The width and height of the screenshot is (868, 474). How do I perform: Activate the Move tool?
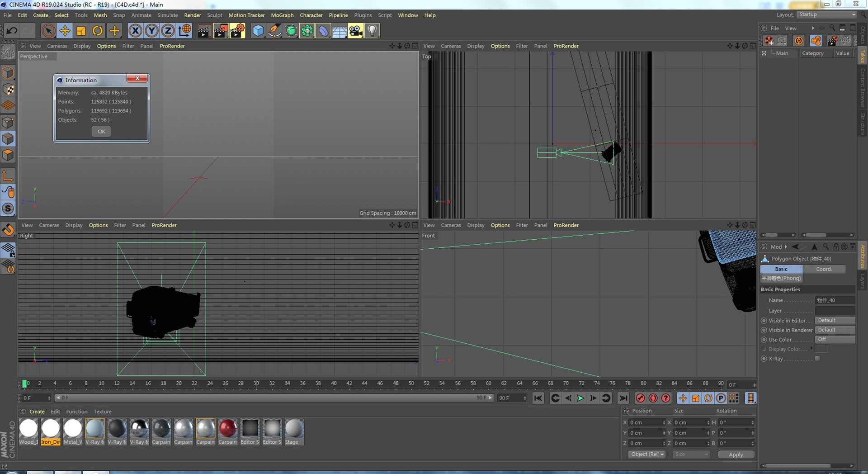[x=65, y=31]
